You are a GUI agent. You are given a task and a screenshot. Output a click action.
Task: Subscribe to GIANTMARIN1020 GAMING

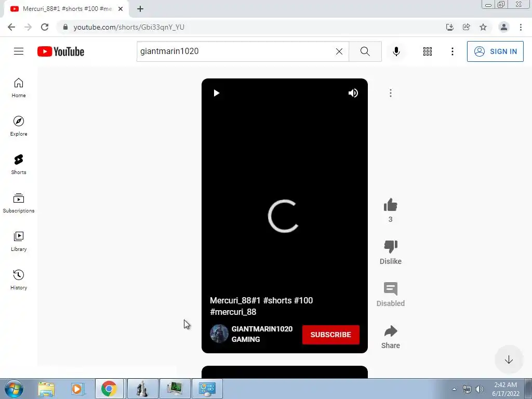point(331,335)
